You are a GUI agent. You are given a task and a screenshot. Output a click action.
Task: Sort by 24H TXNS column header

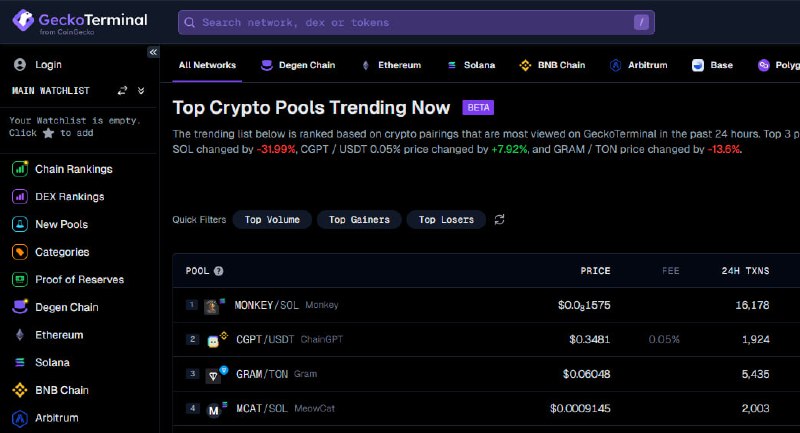point(745,271)
